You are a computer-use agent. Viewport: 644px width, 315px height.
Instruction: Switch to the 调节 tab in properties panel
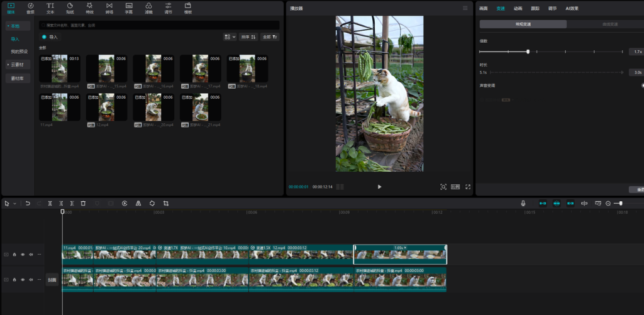552,8
